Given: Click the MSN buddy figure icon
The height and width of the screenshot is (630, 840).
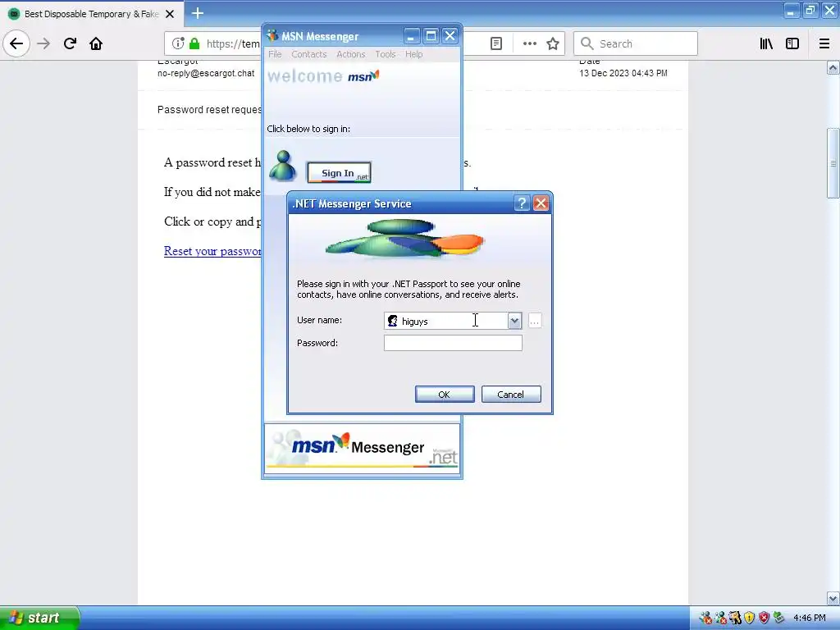Looking at the screenshot, I should [282, 166].
